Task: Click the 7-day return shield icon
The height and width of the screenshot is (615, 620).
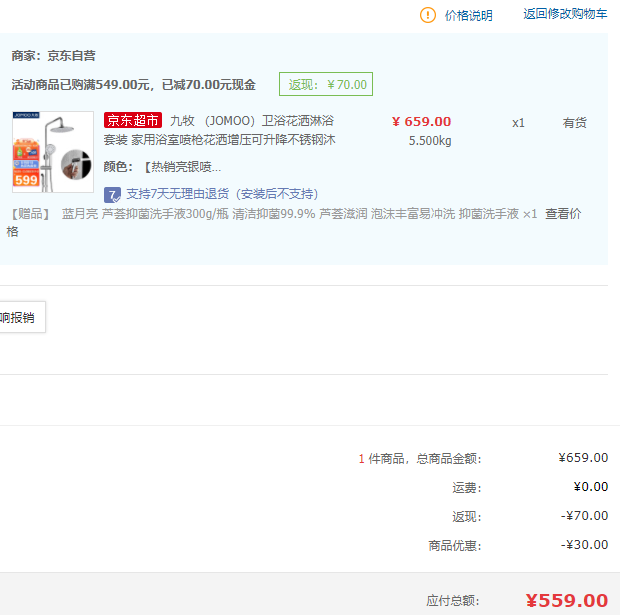Action: click(x=112, y=195)
